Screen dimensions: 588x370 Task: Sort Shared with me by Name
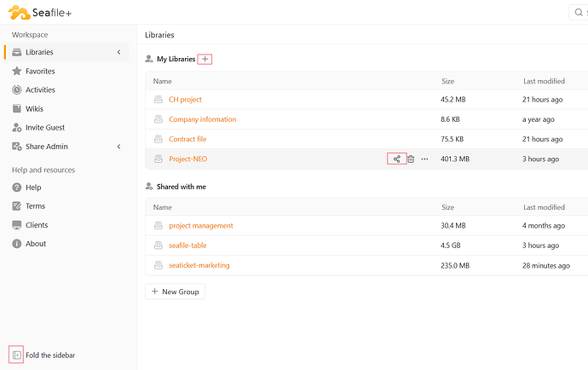pyautogui.click(x=163, y=207)
